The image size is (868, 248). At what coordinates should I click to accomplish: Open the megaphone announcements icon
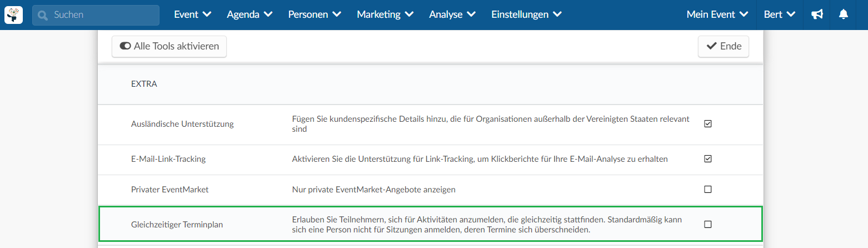click(817, 14)
